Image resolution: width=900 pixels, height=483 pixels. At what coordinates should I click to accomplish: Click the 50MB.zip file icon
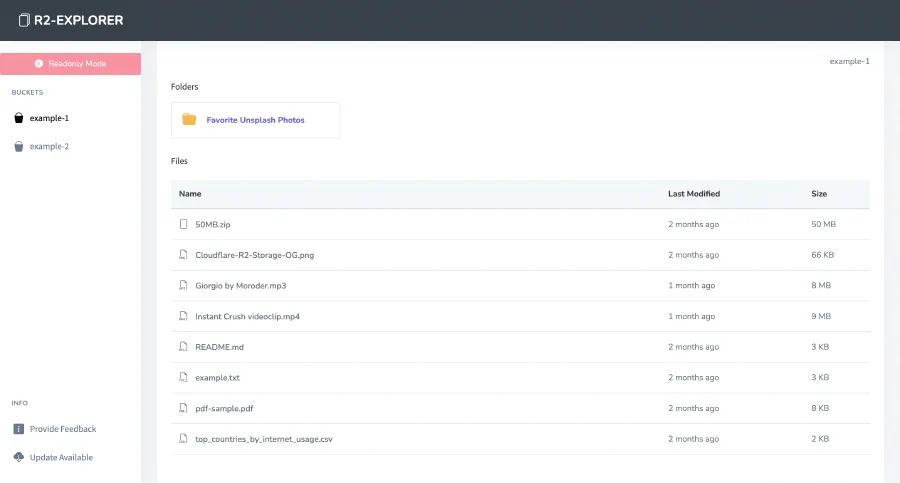(183, 225)
